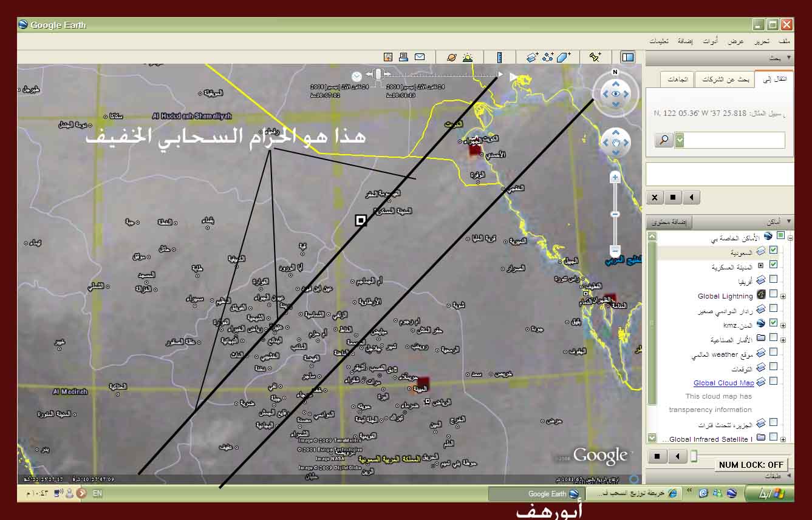Image resolution: width=812 pixels, height=520 pixels.
Task: Check the رادار الدوادمي صغير checkbox
Action: (x=773, y=308)
